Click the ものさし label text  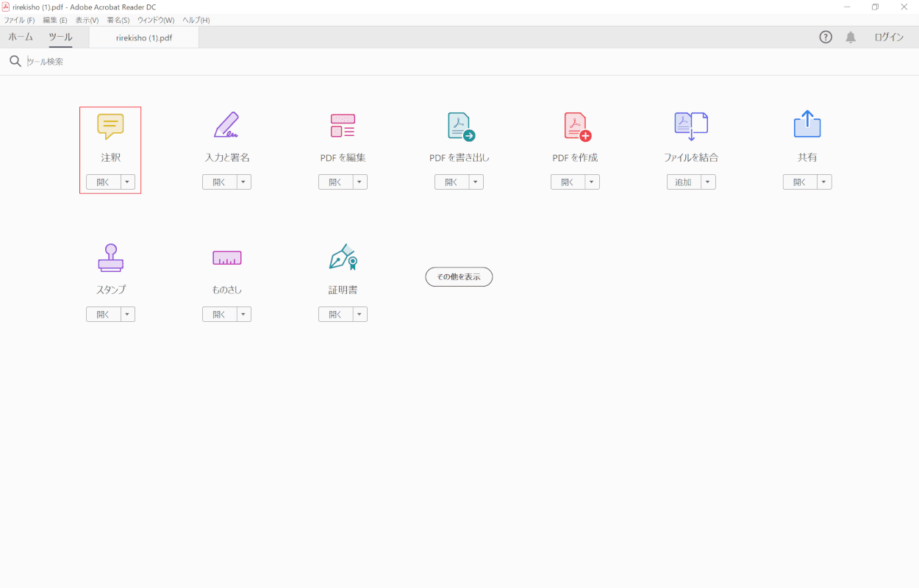tap(226, 290)
